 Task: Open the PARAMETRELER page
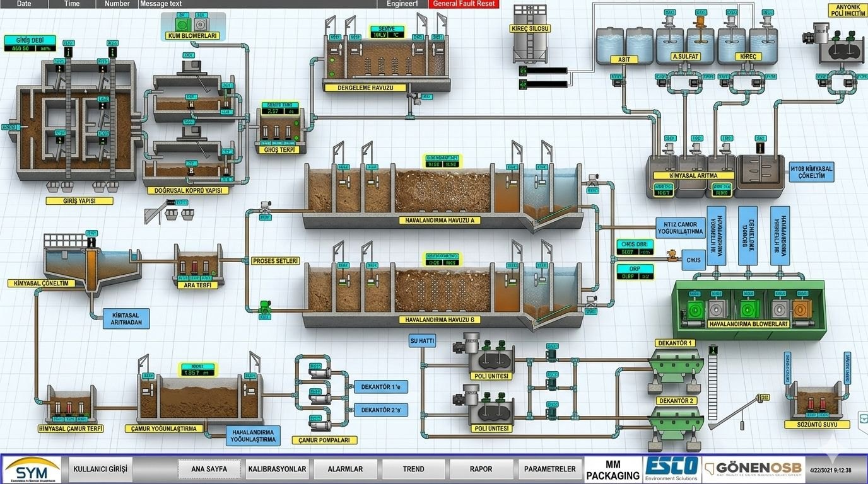550,469
